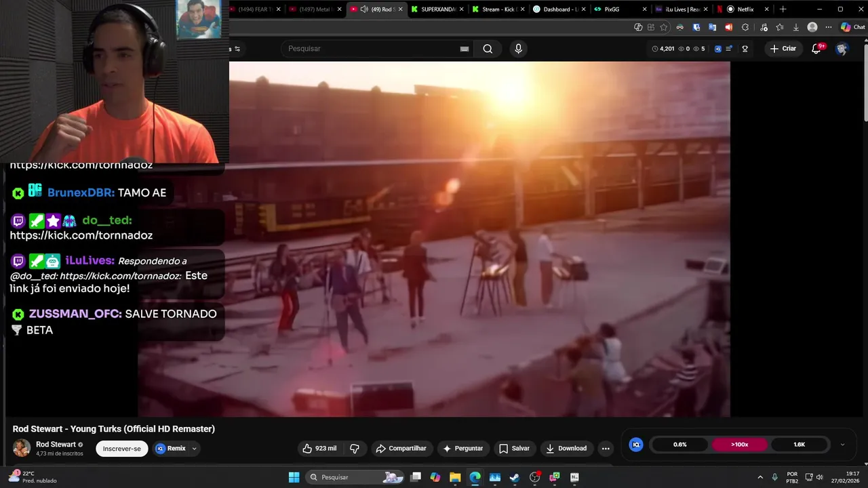
Task: Search YouTube with the magnifier button
Action: 488,49
